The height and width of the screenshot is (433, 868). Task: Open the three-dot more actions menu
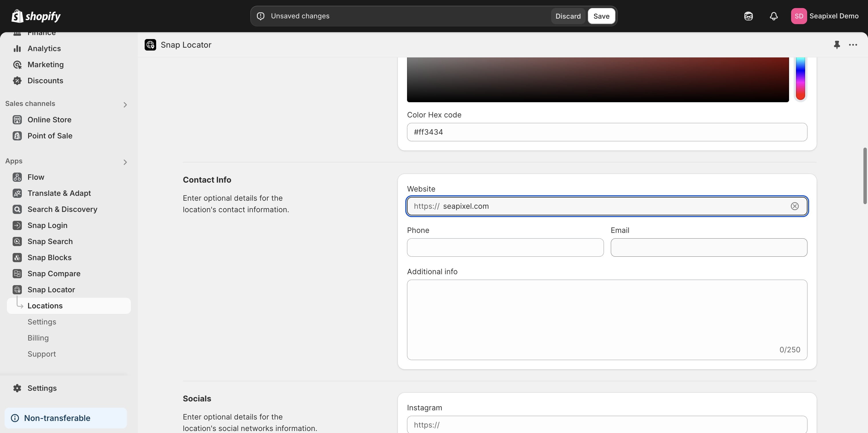coord(853,45)
